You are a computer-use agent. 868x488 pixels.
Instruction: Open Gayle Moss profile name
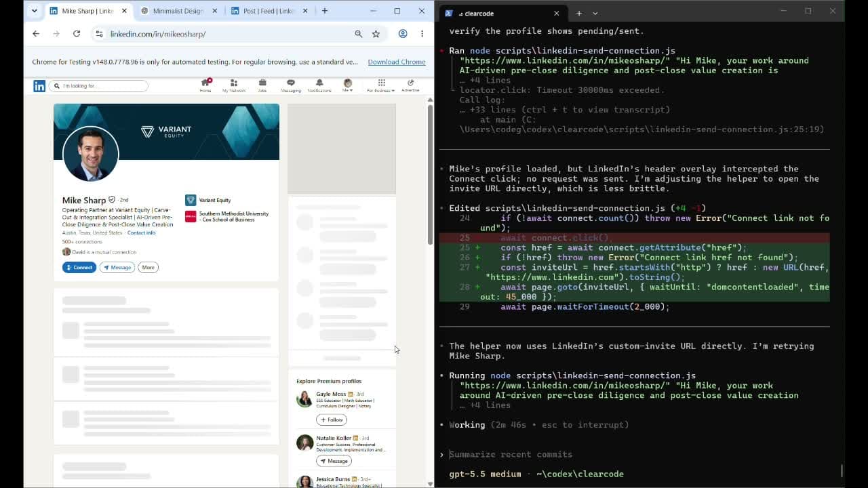click(x=331, y=394)
